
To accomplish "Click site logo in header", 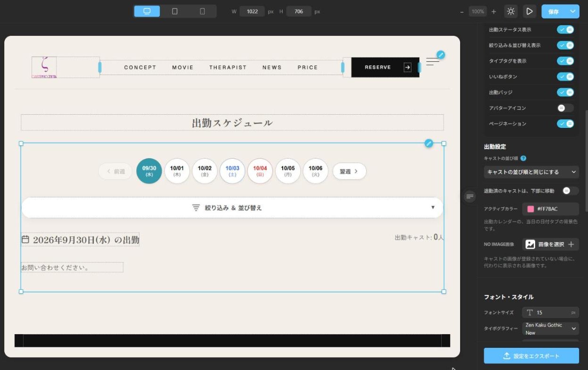I will tap(44, 67).
